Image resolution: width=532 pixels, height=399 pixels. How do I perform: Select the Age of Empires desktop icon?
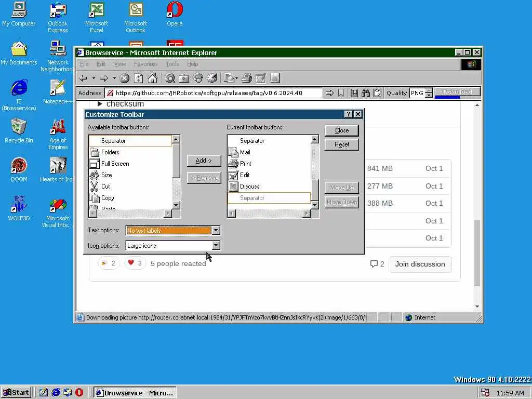pyautogui.click(x=58, y=135)
